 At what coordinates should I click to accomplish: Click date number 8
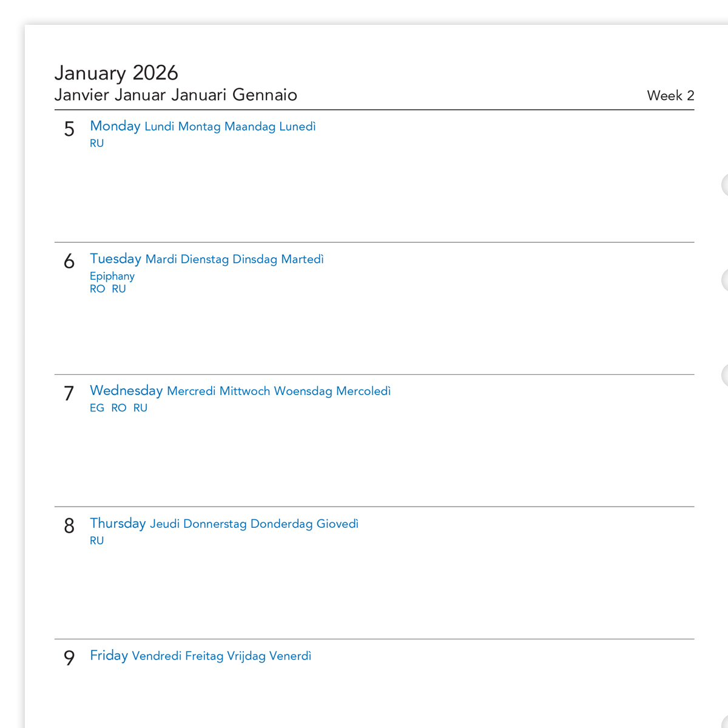coord(69,526)
